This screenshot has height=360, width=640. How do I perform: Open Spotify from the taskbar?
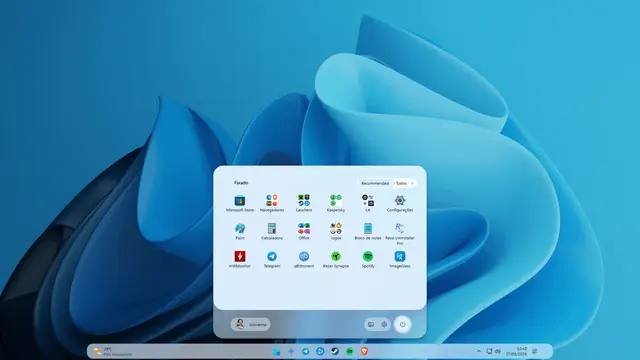tap(349, 351)
